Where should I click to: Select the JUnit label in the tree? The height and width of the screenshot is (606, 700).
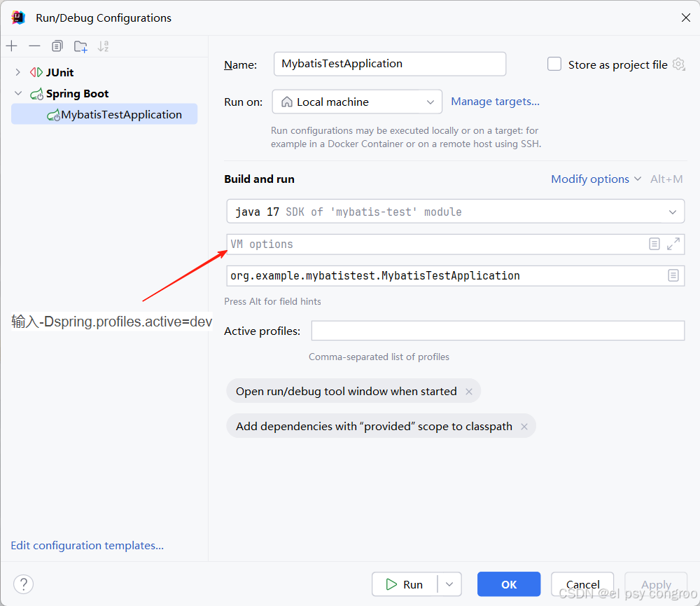click(59, 72)
